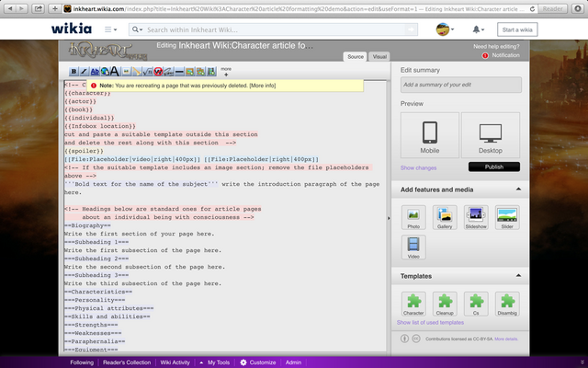Switch to the Visual editor tab

[x=379, y=57]
